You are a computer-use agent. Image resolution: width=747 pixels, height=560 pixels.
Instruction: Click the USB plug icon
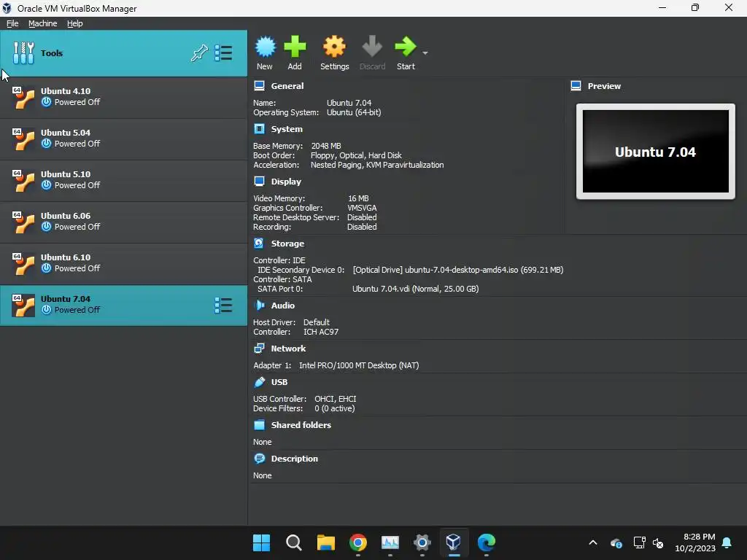point(259,381)
